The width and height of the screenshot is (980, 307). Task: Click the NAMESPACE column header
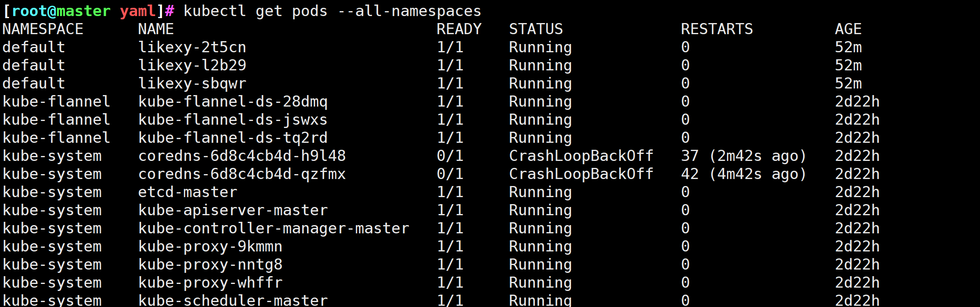(43, 29)
